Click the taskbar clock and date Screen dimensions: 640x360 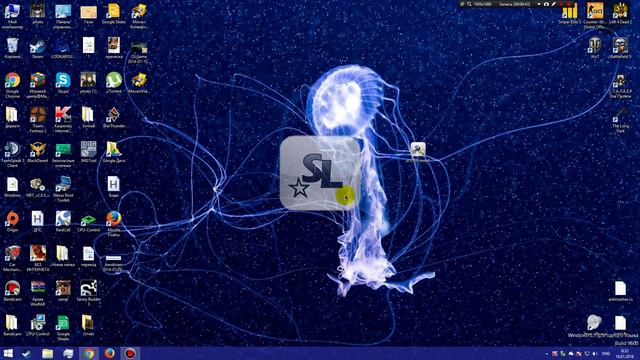tap(624, 353)
